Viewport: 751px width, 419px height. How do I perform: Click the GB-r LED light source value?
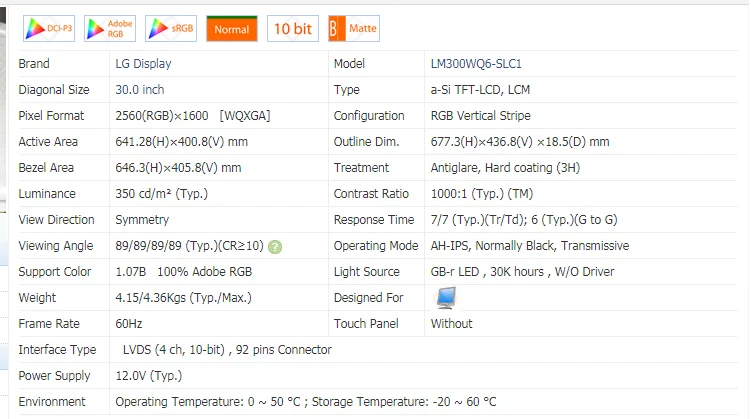pos(522,272)
